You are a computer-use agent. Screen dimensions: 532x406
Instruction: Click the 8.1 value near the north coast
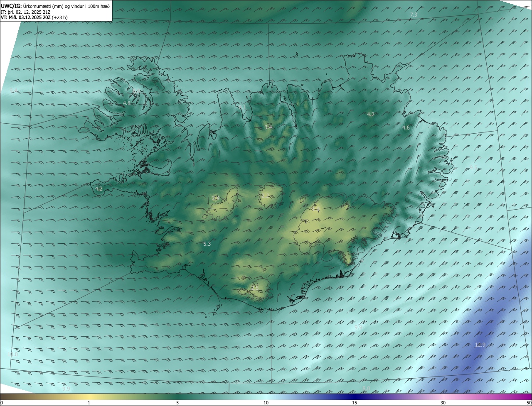242,107
